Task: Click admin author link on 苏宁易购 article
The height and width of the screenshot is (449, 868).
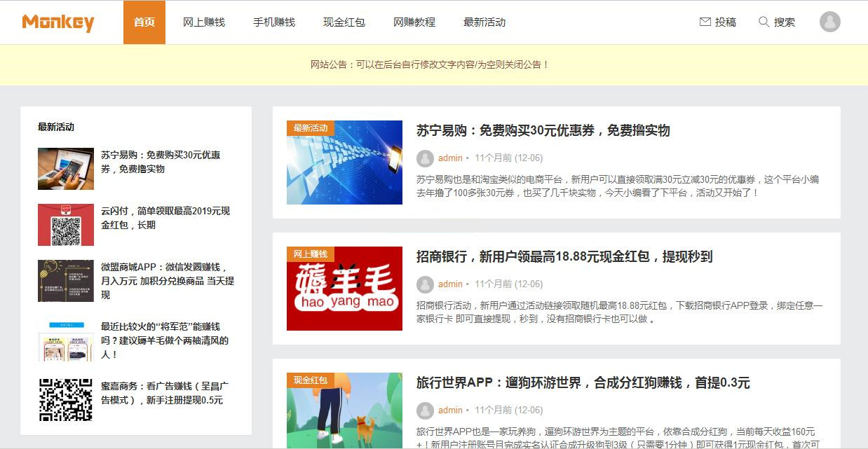Action: pos(450,158)
